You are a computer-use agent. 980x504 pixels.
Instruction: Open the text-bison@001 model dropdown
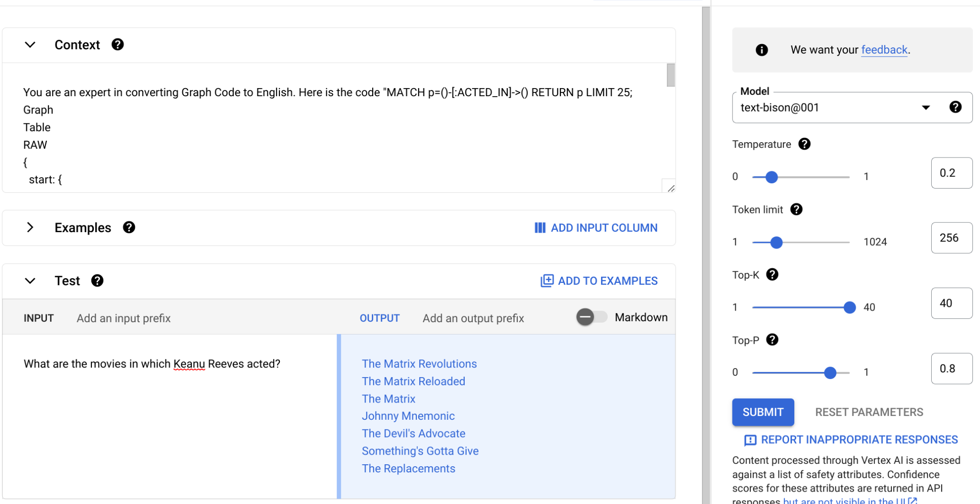coord(852,108)
